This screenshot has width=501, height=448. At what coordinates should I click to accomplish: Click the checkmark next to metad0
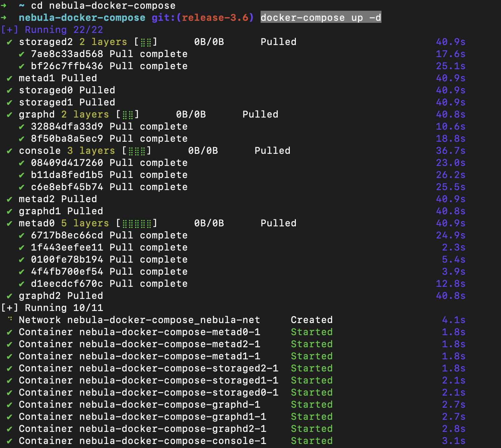(9, 223)
